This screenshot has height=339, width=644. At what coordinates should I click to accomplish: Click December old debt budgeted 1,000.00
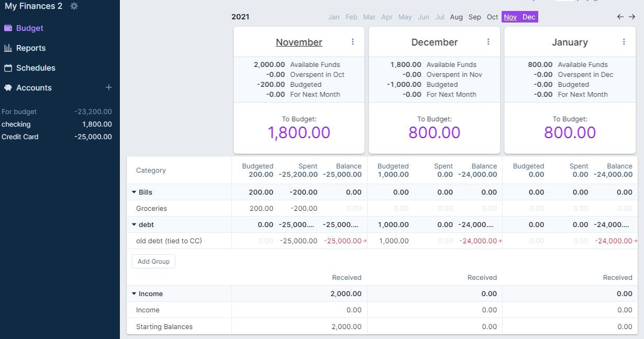(x=394, y=241)
